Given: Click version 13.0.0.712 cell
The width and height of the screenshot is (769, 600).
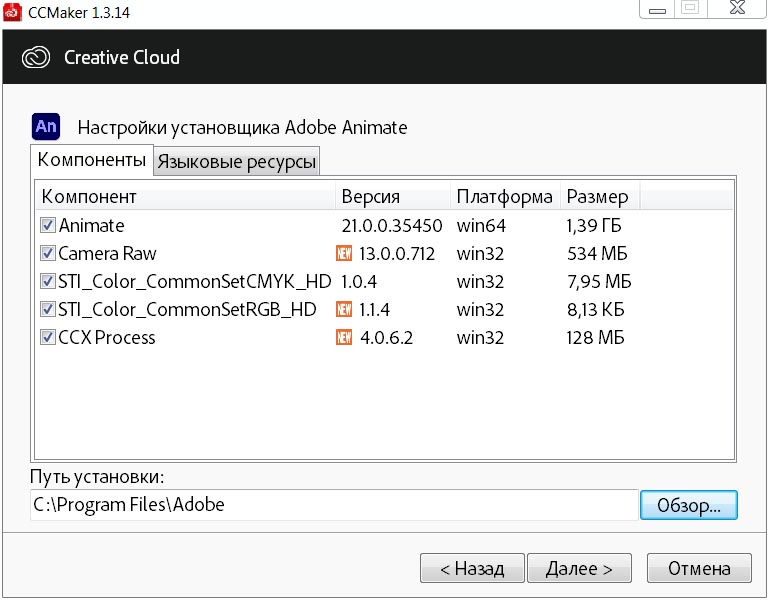Looking at the screenshot, I should [397, 254].
